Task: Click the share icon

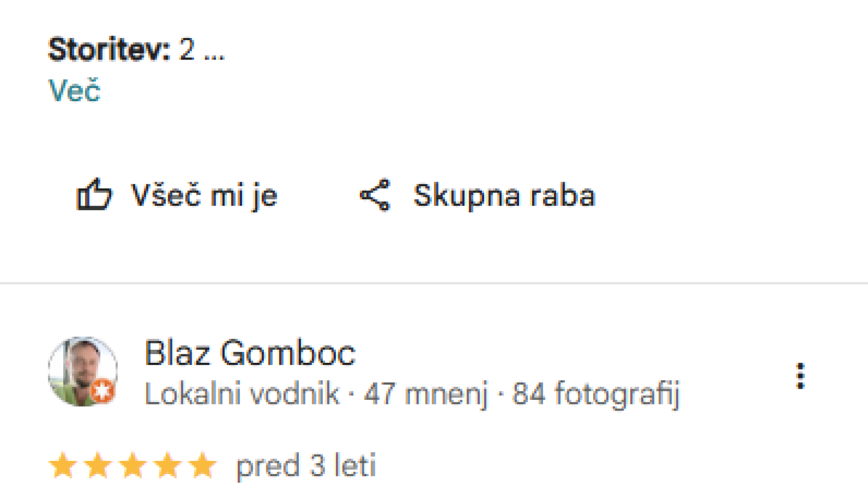Action: click(x=375, y=195)
